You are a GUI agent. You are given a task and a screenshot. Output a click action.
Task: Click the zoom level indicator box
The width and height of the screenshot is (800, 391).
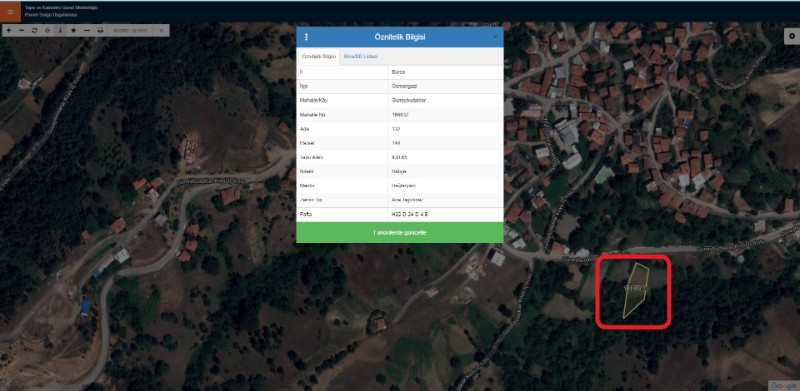point(161,31)
